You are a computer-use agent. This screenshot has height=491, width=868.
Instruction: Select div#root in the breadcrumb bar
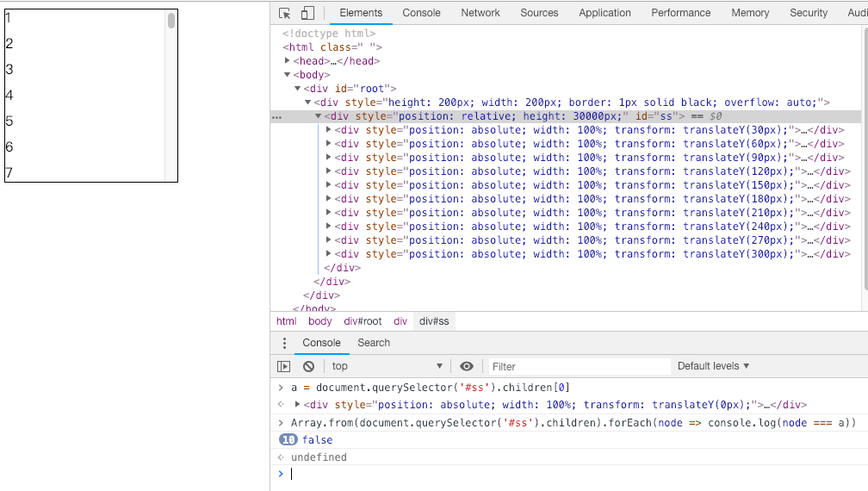click(363, 321)
